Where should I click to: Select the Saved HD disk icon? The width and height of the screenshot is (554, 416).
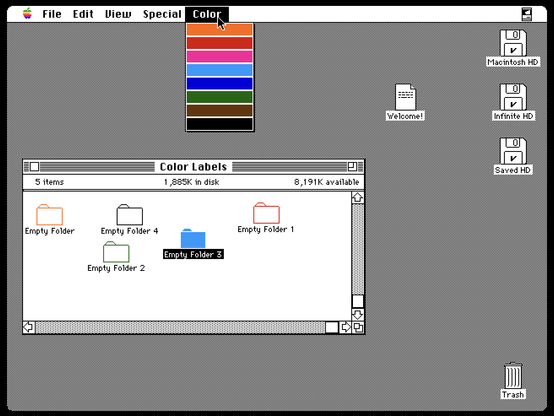[513, 151]
